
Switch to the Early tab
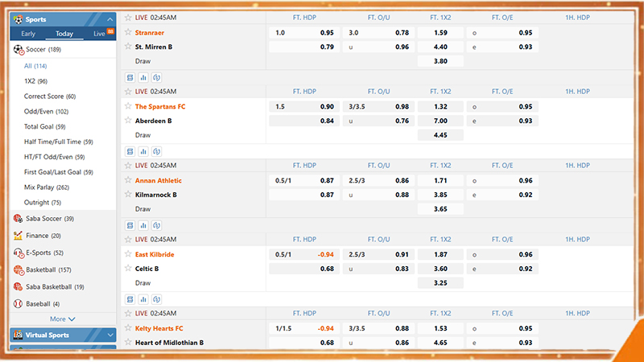[28, 34]
